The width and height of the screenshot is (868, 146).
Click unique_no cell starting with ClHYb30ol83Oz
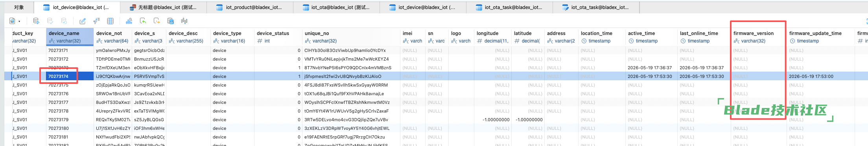(x=351, y=50)
